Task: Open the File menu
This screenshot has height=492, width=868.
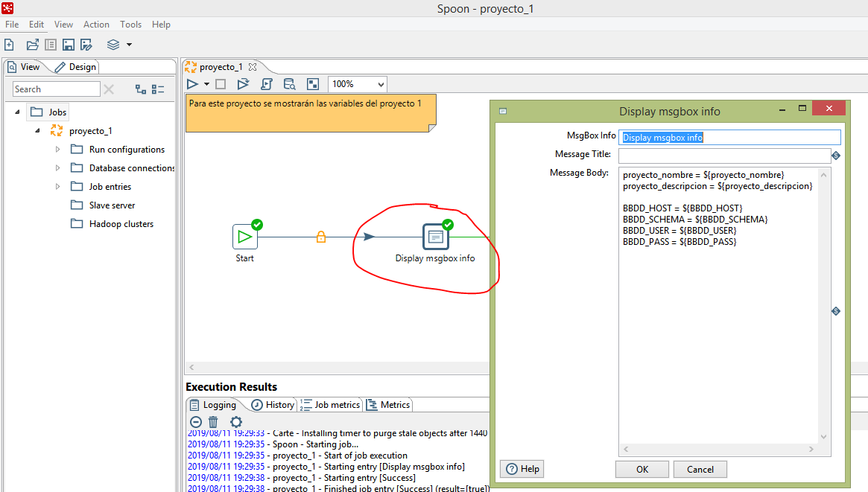Action: [x=12, y=25]
